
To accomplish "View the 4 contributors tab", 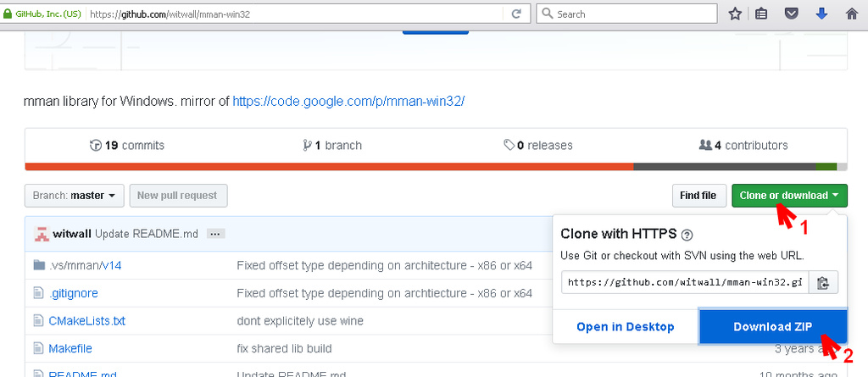I will [x=743, y=145].
